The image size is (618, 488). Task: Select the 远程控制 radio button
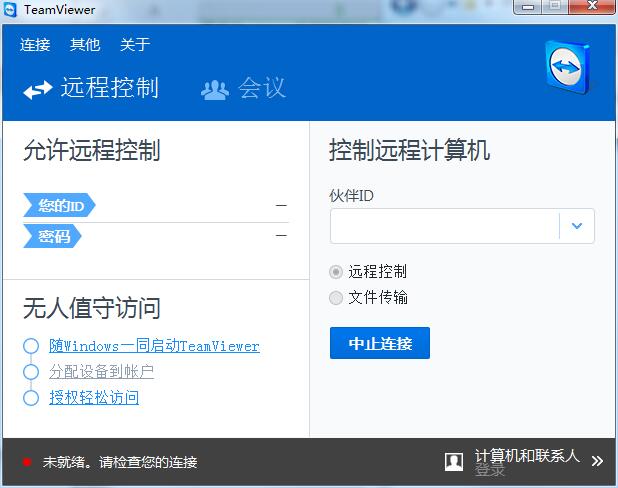point(335,272)
